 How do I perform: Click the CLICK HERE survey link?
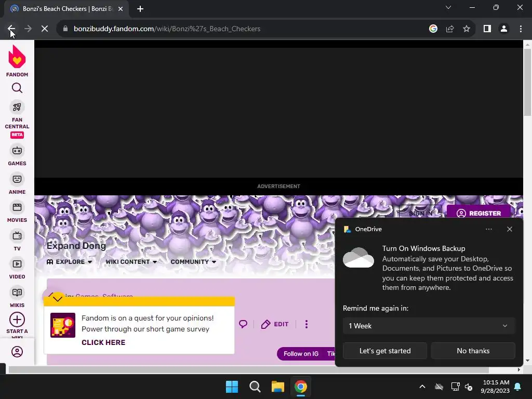point(103,342)
